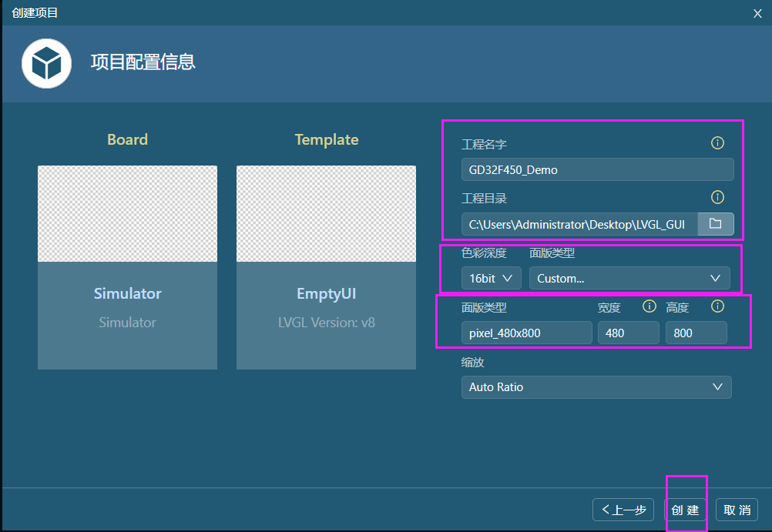
Task: Click the 工程名字 label
Action: 484,144
